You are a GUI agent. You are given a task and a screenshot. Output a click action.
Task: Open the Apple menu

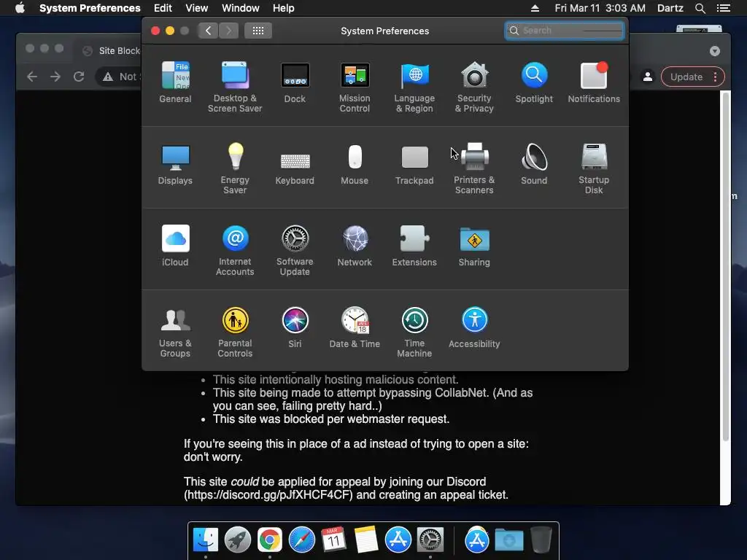coord(20,8)
